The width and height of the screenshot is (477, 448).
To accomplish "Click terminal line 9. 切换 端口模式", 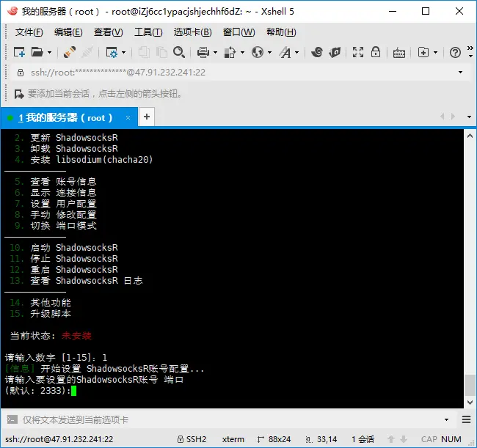I will click(55, 226).
